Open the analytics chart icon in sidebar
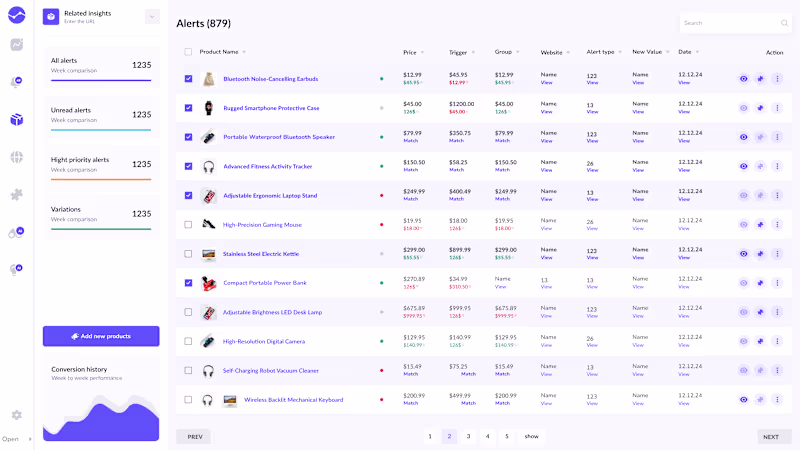 (17, 45)
